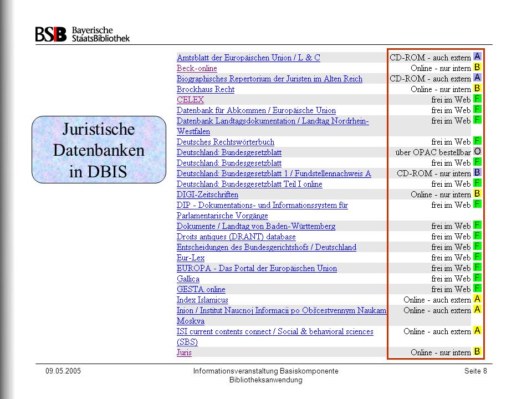532x399 pixels.
Task: Click the Eur-Lex link
Action: coord(191,258)
